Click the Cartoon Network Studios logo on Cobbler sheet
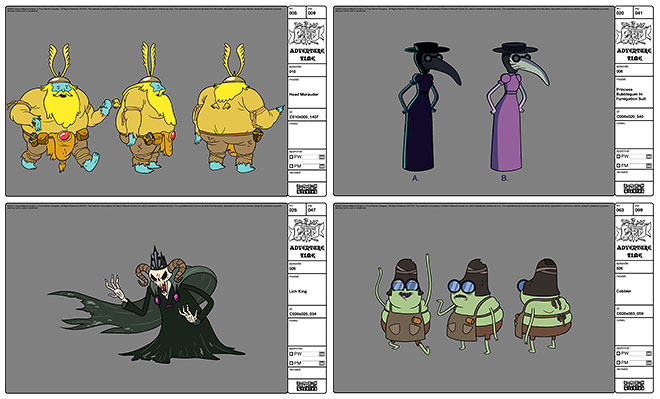Screen dimensions: 660x399 (634, 386)
